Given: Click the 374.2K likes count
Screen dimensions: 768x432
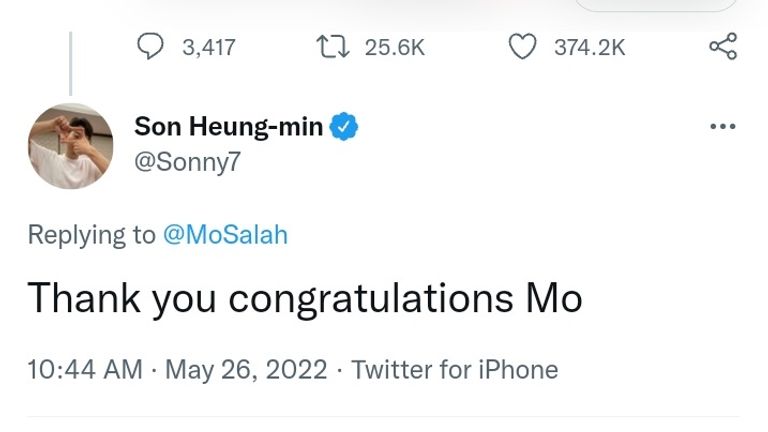Looking at the screenshot, I should 589,46.
